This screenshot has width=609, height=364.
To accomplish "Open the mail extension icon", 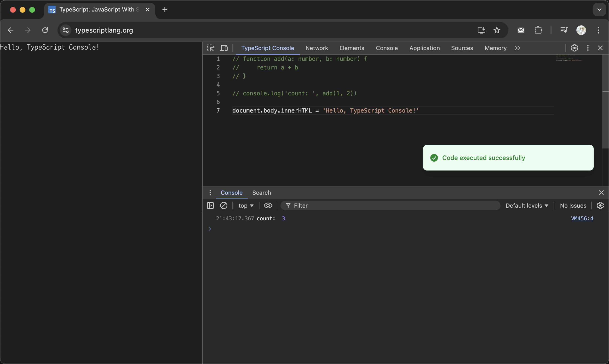I will pyautogui.click(x=521, y=30).
